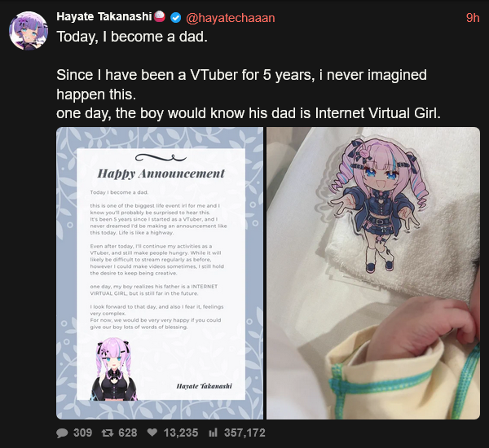This screenshot has height=448, width=489.
Task: Open the @hayatechaaan handle link
Action: (x=230, y=18)
